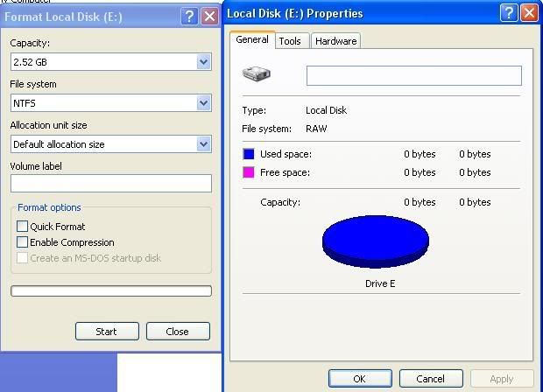
Task: Click the drive name field in Properties
Action: pos(414,75)
